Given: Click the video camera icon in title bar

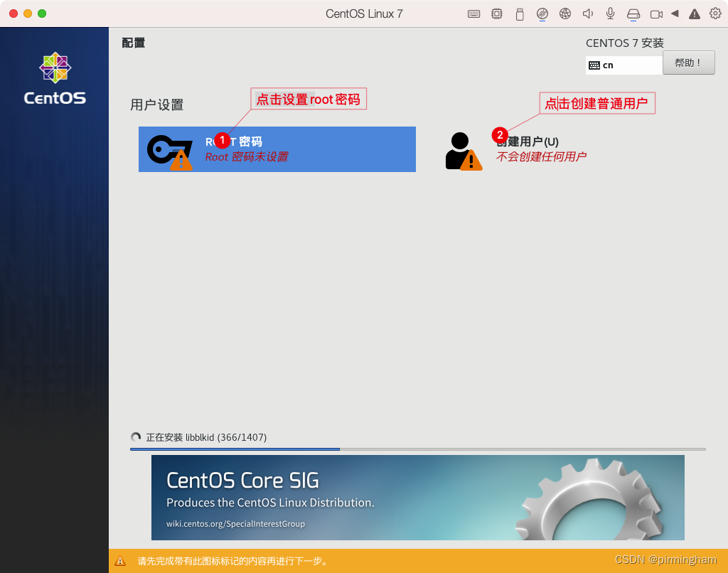Looking at the screenshot, I should click(x=656, y=14).
